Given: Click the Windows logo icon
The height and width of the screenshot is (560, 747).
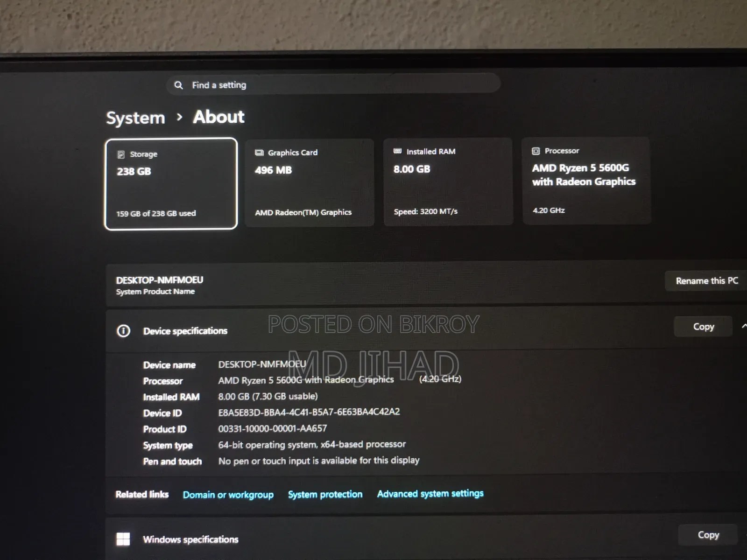Looking at the screenshot, I should [123, 539].
